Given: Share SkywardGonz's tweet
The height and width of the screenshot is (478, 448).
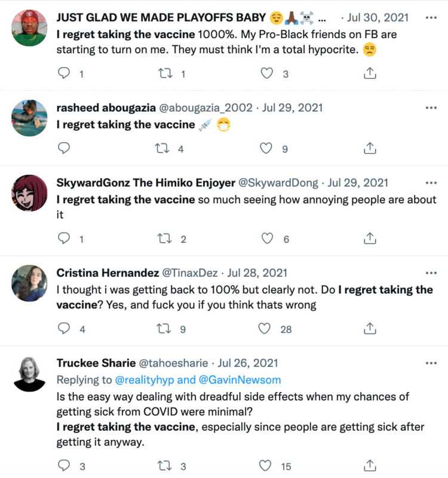Looking at the screenshot, I should (x=370, y=238).
